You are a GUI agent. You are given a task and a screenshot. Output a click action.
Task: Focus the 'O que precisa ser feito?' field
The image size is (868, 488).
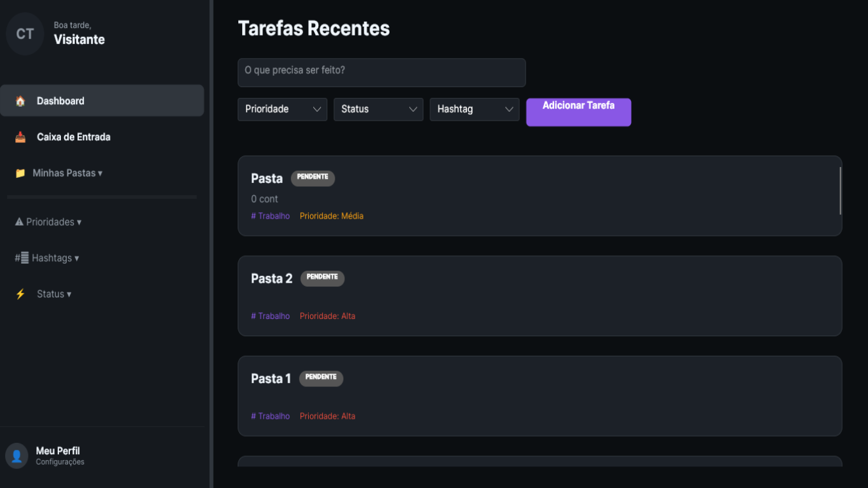coord(381,72)
